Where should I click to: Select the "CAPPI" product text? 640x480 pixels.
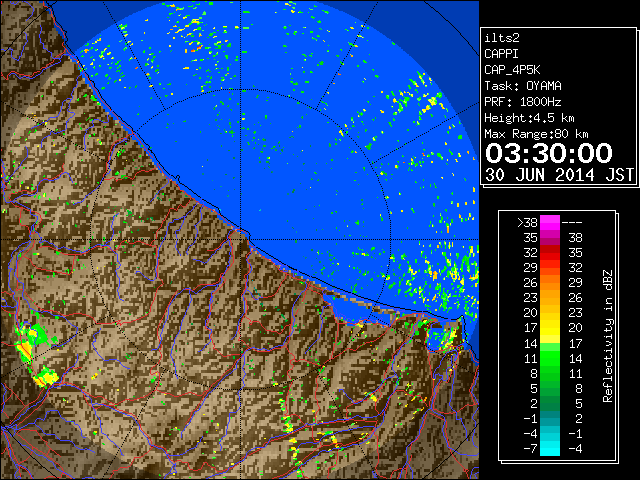(x=501, y=54)
